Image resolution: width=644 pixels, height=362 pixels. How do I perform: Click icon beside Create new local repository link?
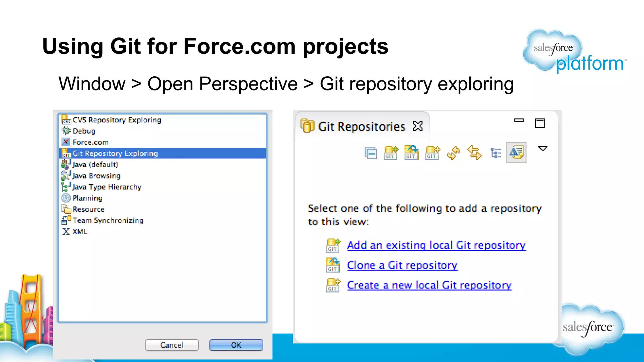click(333, 285)
